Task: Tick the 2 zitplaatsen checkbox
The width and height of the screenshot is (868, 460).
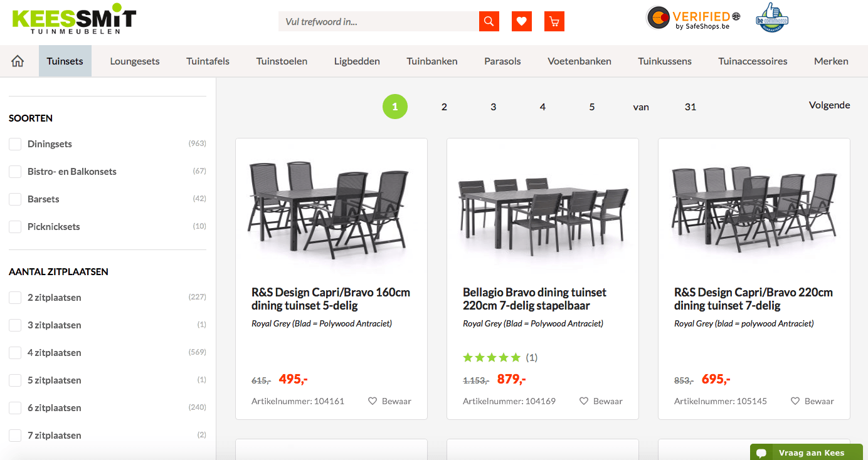Action: [15, 298]
